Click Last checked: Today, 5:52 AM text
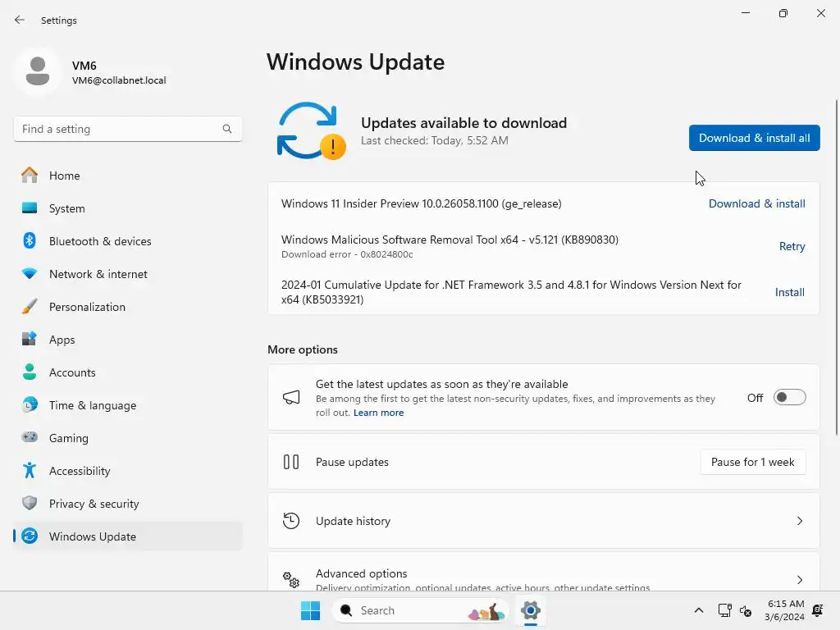Image resolution: width=840 pixels, height=630 pixels. click(435, 140)
